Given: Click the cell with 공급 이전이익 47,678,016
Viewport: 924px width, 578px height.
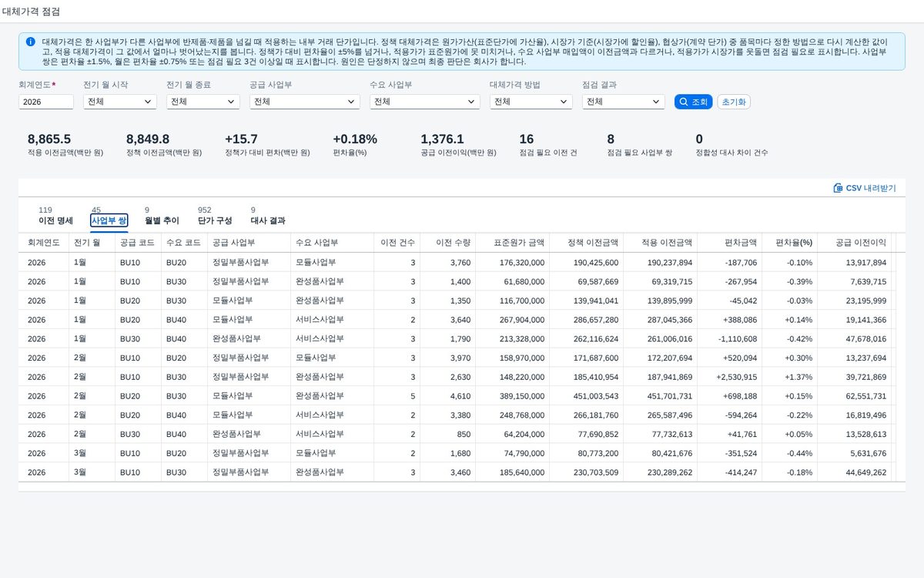Looking at the screenshot, I should (855, 339).
